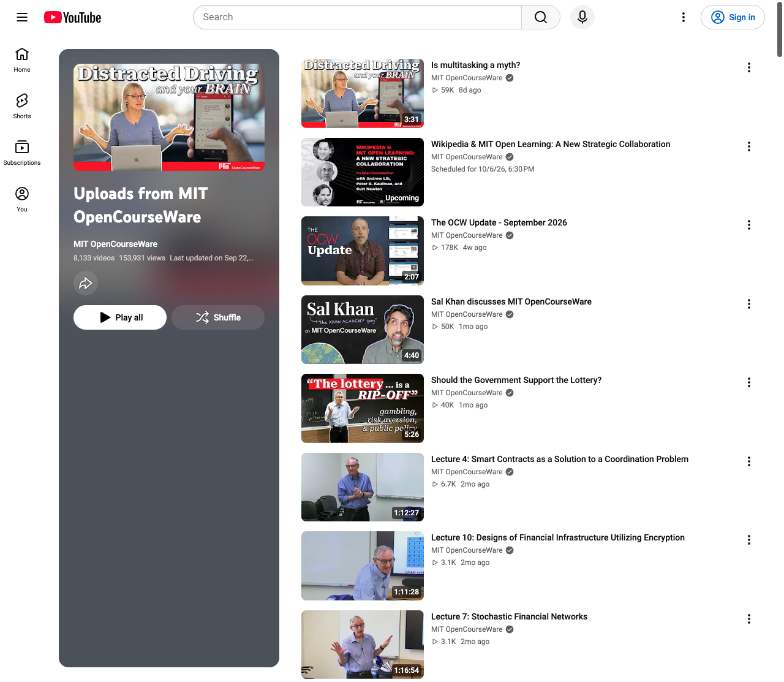Click 'Scheduled for 10/6/26, 6:30 PM' text
The image size is (784, 682).
(483, 169)
